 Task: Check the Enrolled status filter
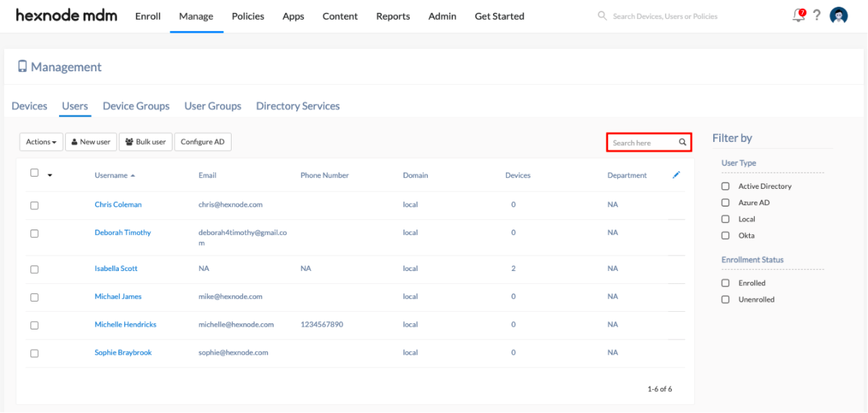(725, 283)
